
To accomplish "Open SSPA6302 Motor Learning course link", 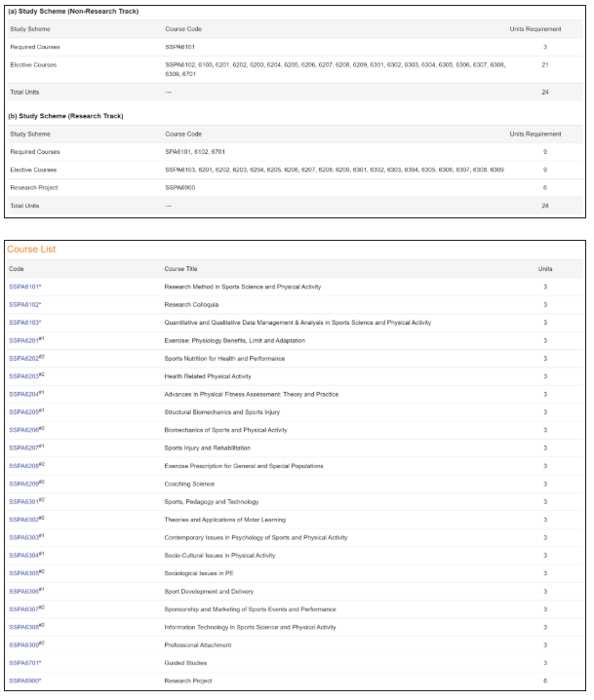I will point(24,520).
